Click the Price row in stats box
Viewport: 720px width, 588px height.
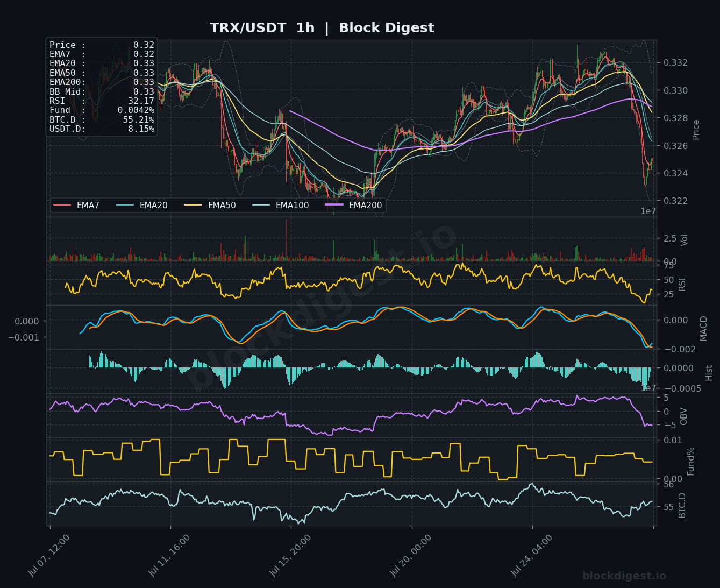(102, 45)
